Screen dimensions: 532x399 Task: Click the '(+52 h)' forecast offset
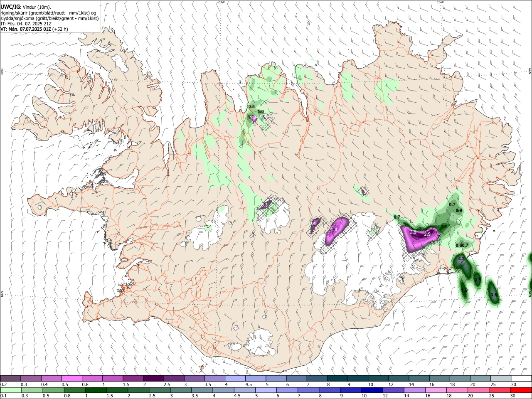(60, 29)
